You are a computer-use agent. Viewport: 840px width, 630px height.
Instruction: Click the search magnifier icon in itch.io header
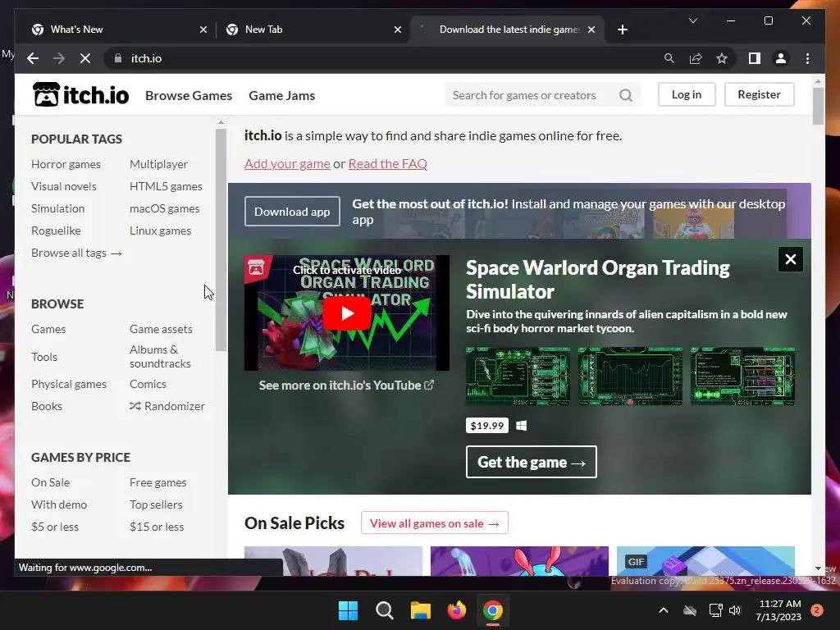coord(625,95)
